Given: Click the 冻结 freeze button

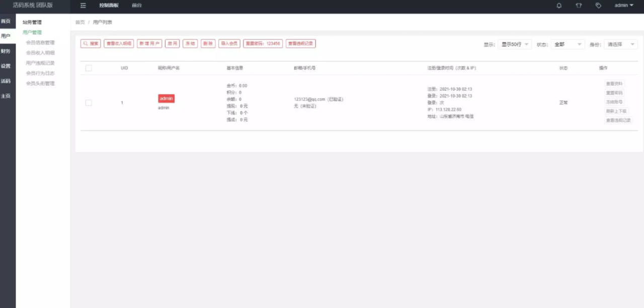Looking at the screenshot, I should point(190,44).
